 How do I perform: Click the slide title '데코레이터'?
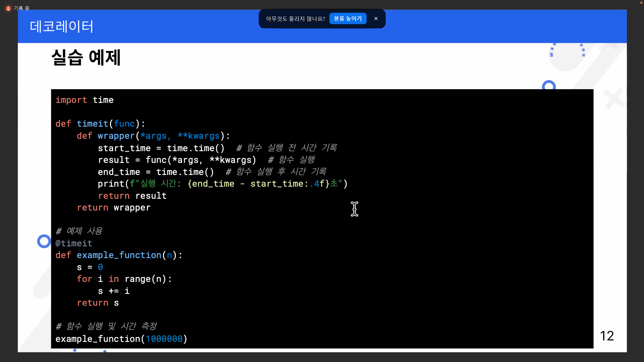coord(61,26)
